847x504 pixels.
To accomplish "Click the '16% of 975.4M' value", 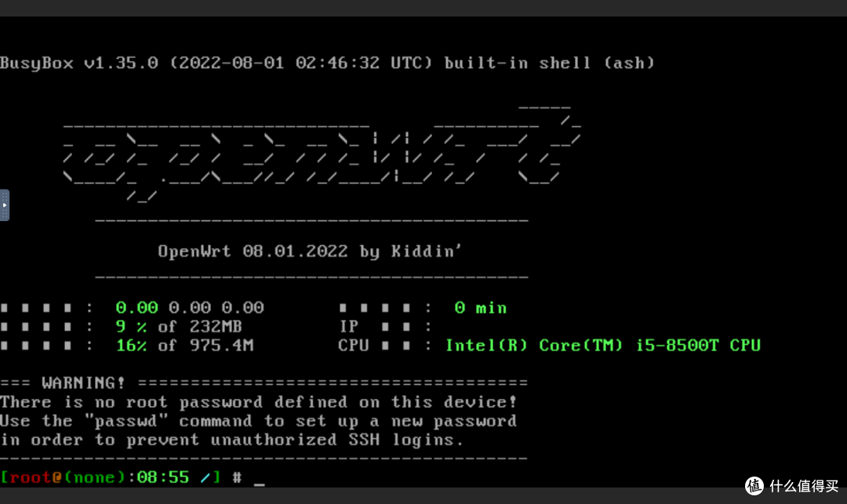I will pyautogui.click(x=185, y=346).
